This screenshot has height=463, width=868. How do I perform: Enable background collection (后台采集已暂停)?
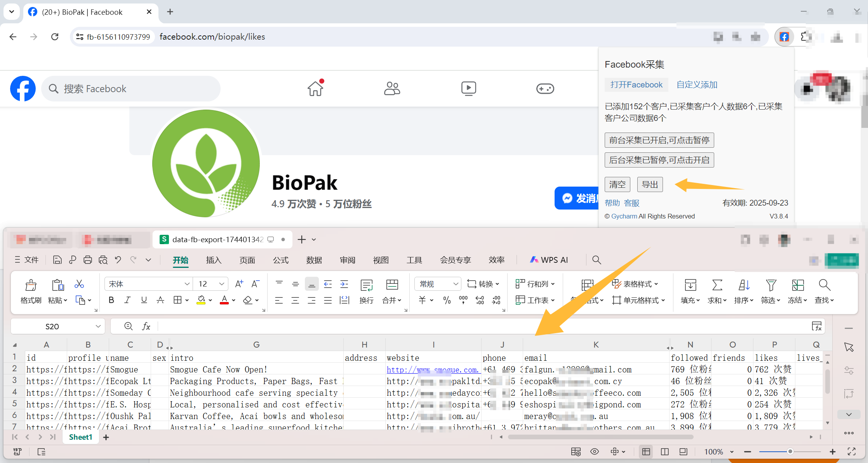pos(659,160)
